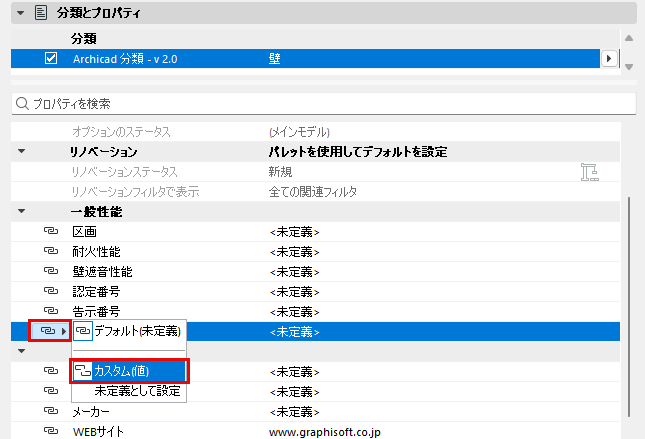Viewport: 645px width, 439px height.
Task: Click the document icon beside 分類とプロパティ
Action: tap(41, 13)
